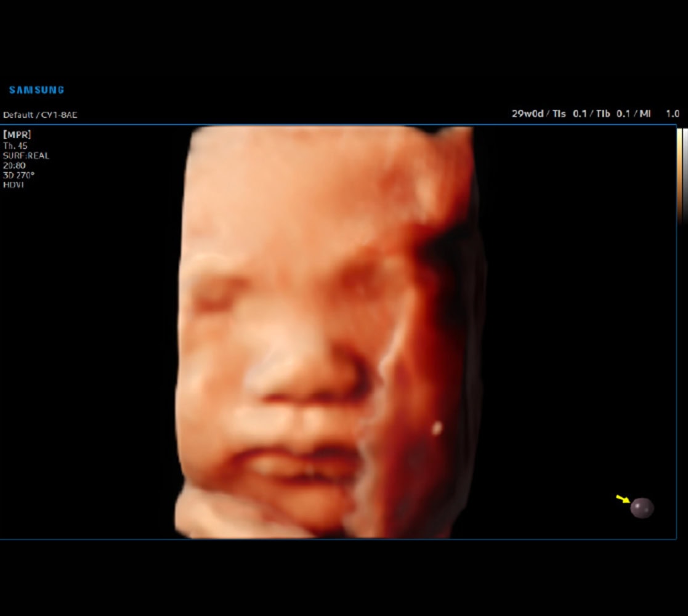
Task: Click the TIb 0.1 thermal index
Action: coord(615,114)
